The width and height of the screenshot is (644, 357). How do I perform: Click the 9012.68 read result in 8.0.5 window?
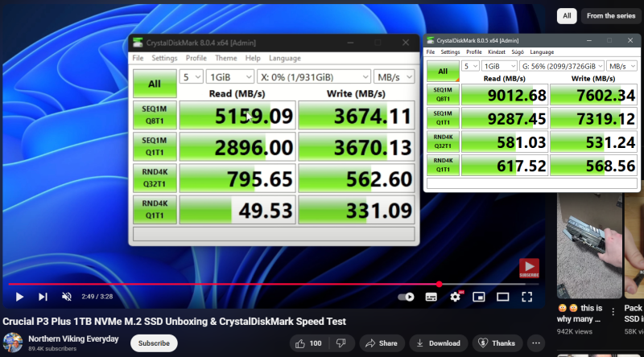(505, 95)
